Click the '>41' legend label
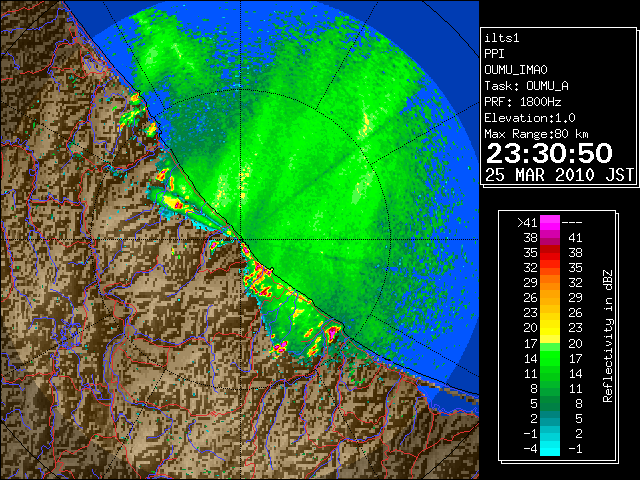This screenshot has width=640, height=480. [527, 223]
